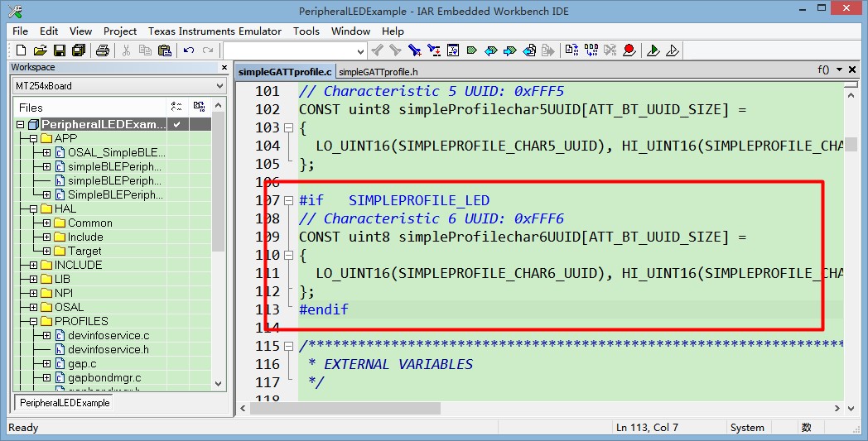Screen dimensions: 868x441
Task: Select gap.c in the file tree
Action: coord(82,363)
